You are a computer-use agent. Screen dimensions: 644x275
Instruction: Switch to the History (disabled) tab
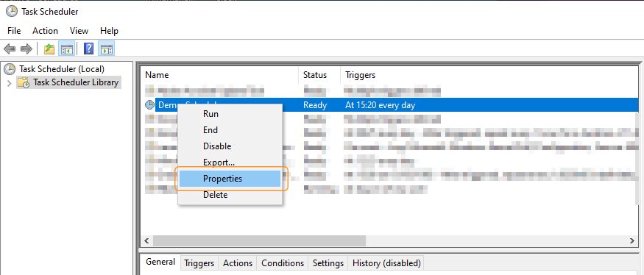coord(386,263)
